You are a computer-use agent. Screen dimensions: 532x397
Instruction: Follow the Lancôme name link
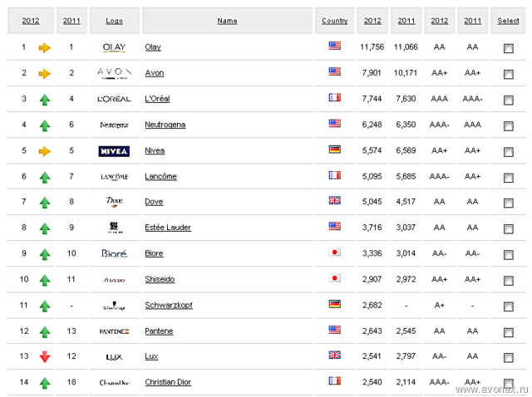pyautogui.click(x=160, y=176)
